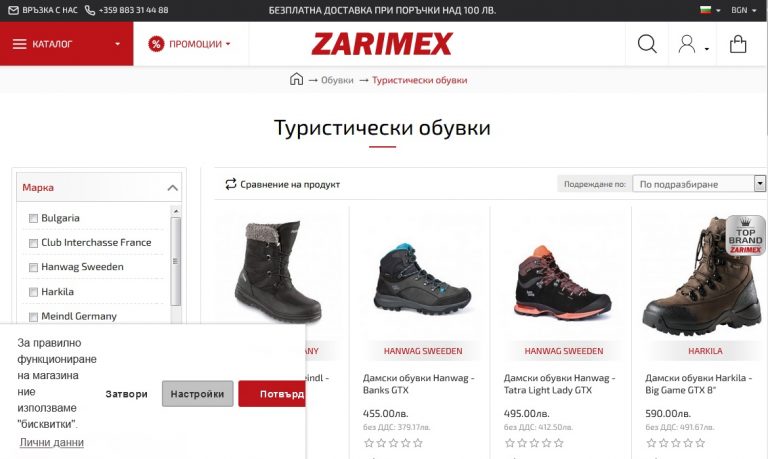
Task: Click the envelope contact icon
Action: (14, 10)
